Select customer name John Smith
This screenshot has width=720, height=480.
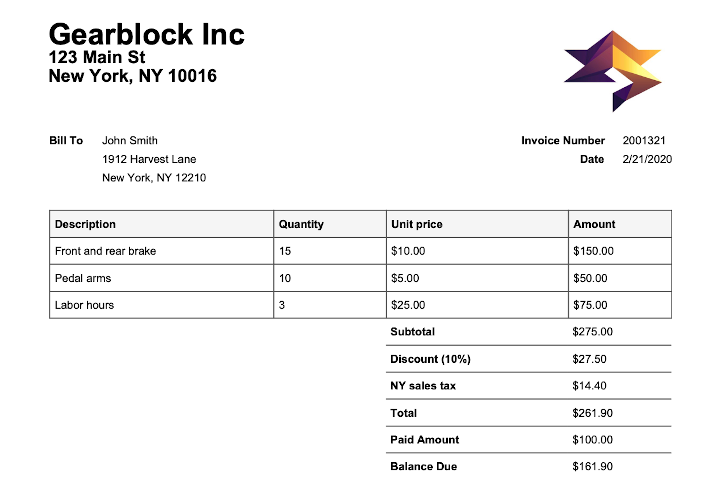tap(129, 141)
